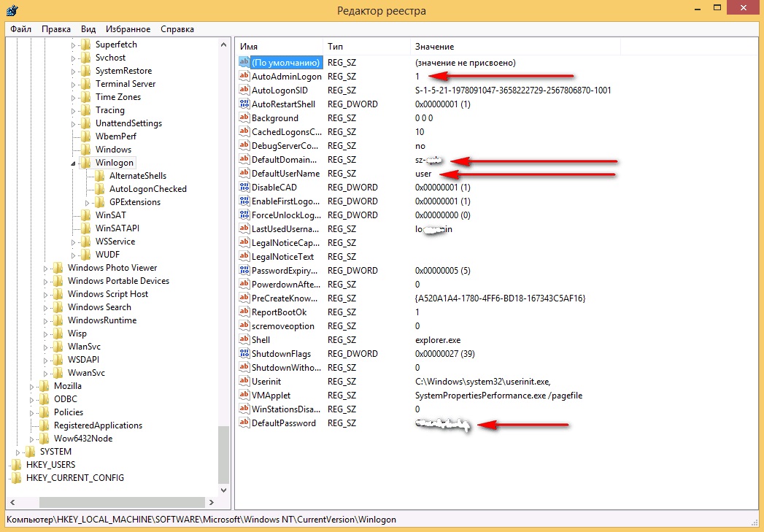Expand the WSService tree node
The image size is (764, 532).
point(74,242)
